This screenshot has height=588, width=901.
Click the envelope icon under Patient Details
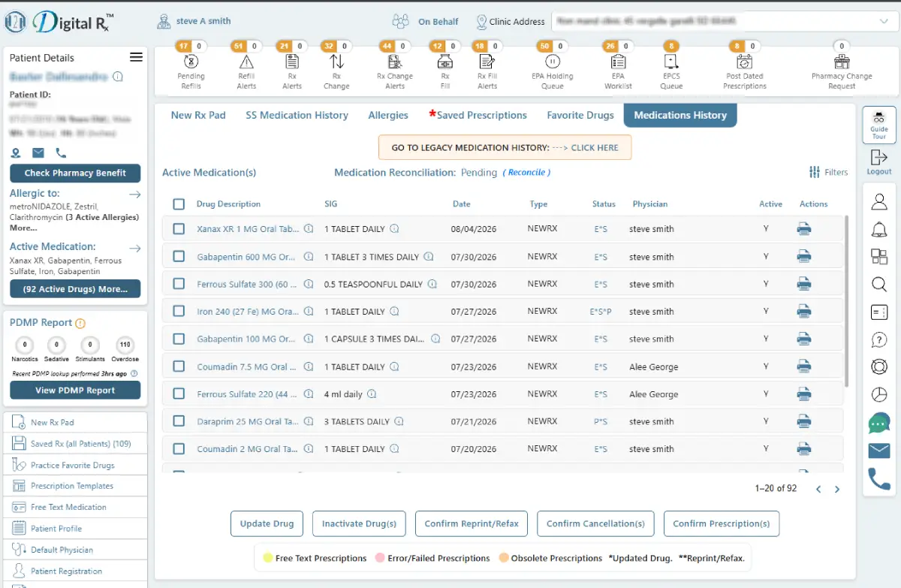click(x=38, y=153)
